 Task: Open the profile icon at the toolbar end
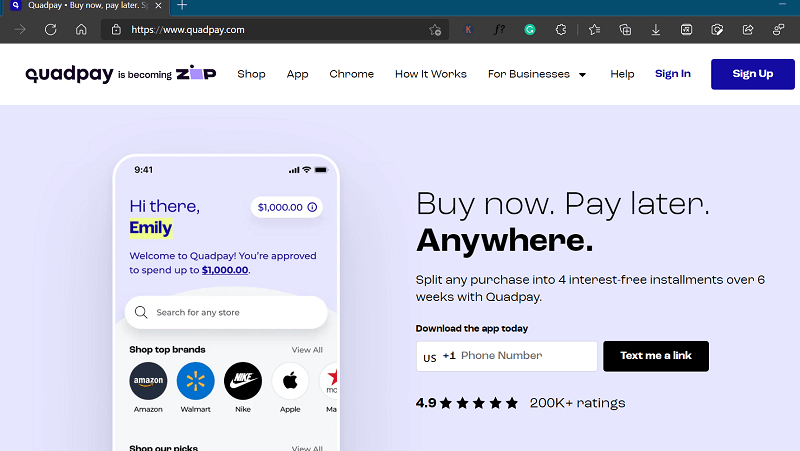[x=778, y=30]
